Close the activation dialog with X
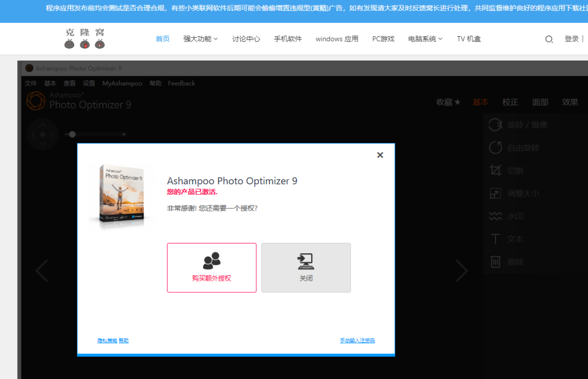The width and height of the screenshot is (588, 379). pos(380,155)
